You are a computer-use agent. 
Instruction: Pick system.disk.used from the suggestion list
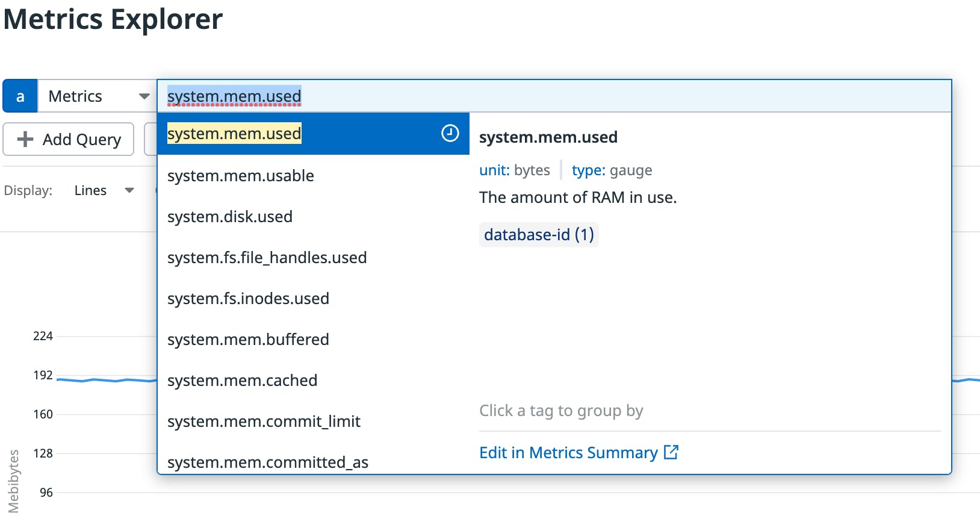click(230, 217)
